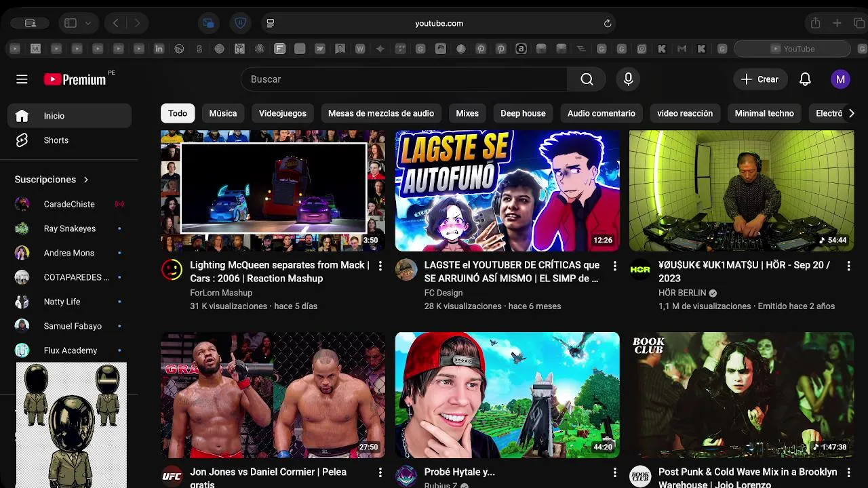Open COTAPAREDES subscription channel
The image size is (868, 488).
(69, 277)
